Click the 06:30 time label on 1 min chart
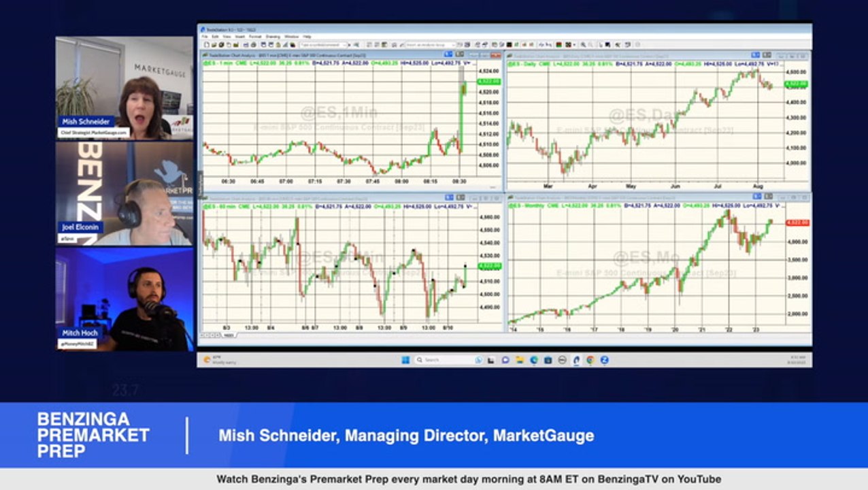This screenshot has height=490, width=868. [x=229, y=182]
